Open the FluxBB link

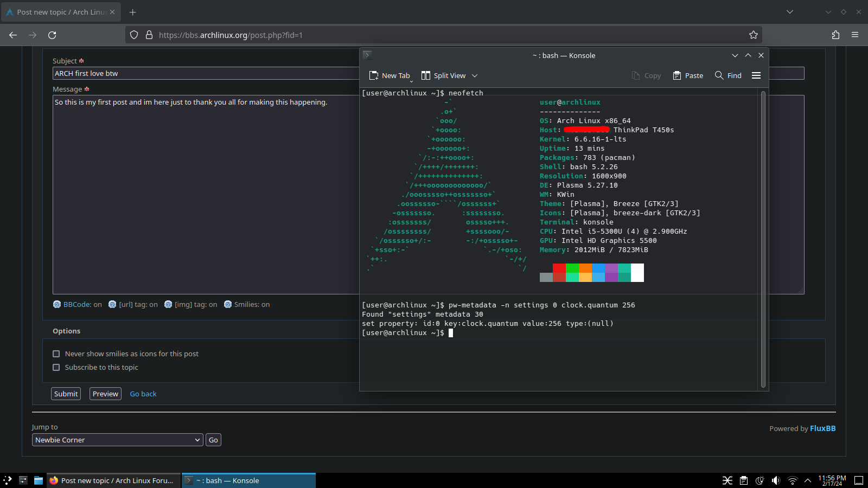point(822,428)
